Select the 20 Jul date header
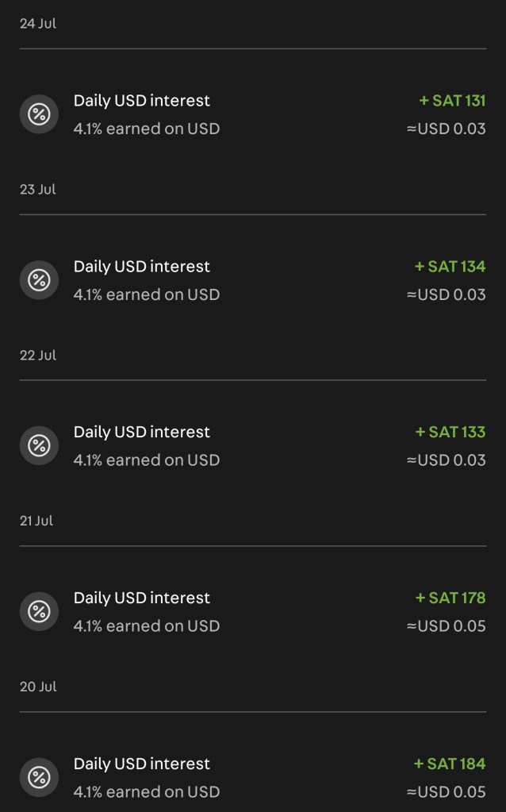Screen dimensions: 506x812 38,687
